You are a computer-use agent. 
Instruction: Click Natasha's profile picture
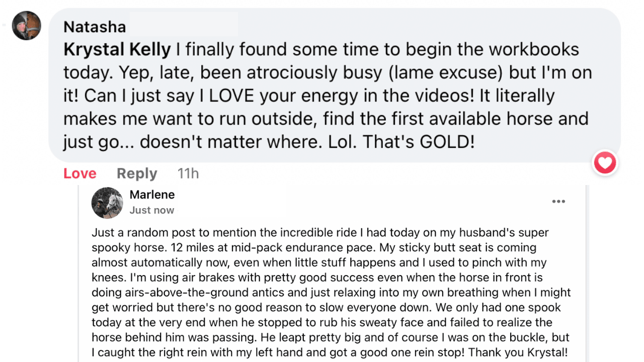[27, 26]
